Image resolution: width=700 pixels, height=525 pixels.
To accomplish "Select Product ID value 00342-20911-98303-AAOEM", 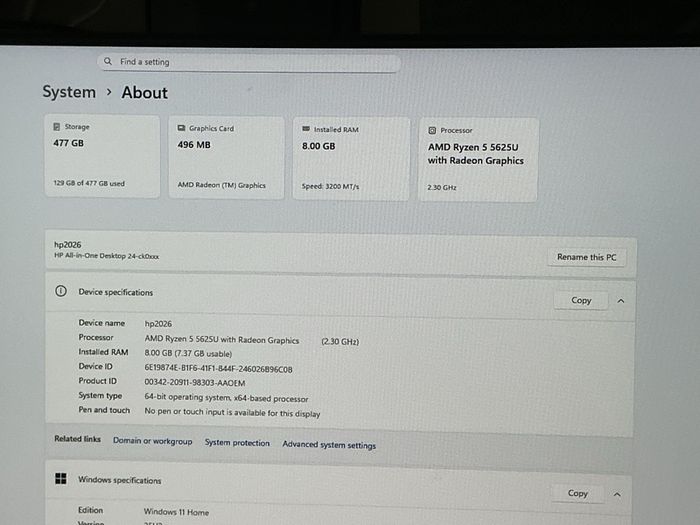I will [195, 383].
